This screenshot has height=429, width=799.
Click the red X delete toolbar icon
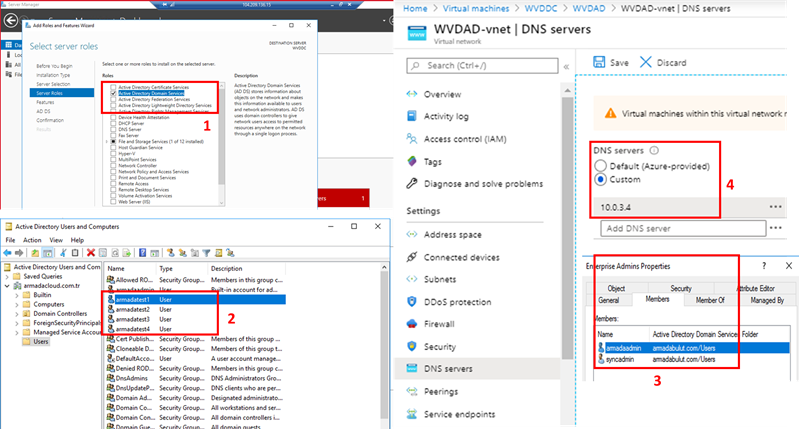(x=91, y=253)
